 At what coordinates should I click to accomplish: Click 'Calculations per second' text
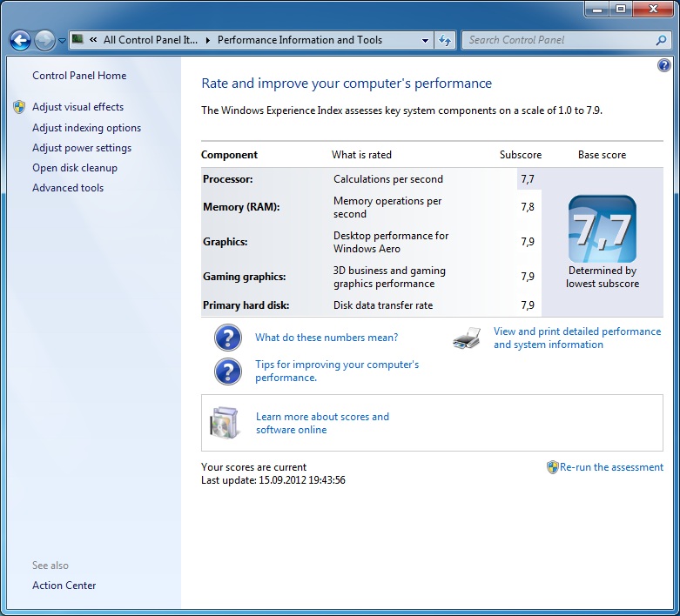click(x=388, y=179)
